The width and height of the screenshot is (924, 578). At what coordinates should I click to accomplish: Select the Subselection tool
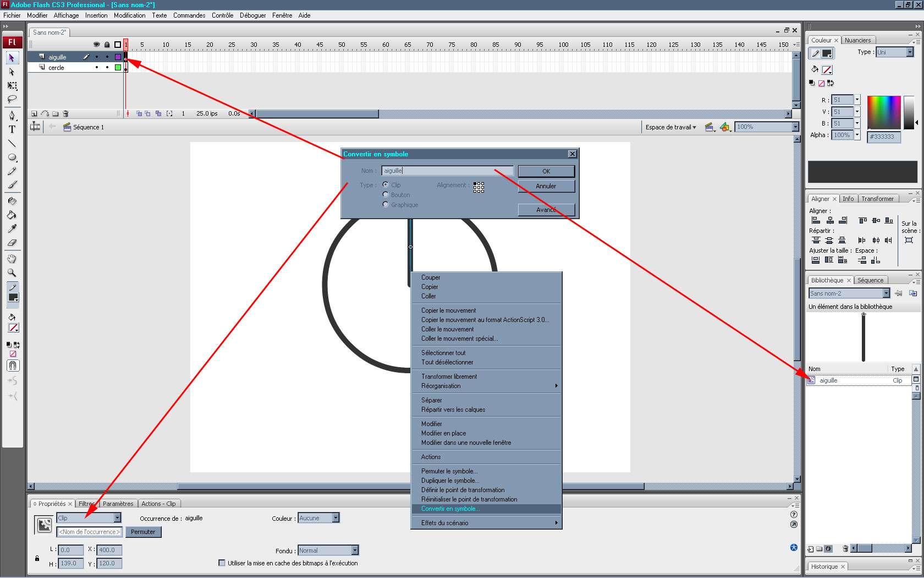(x=12, y=72)
